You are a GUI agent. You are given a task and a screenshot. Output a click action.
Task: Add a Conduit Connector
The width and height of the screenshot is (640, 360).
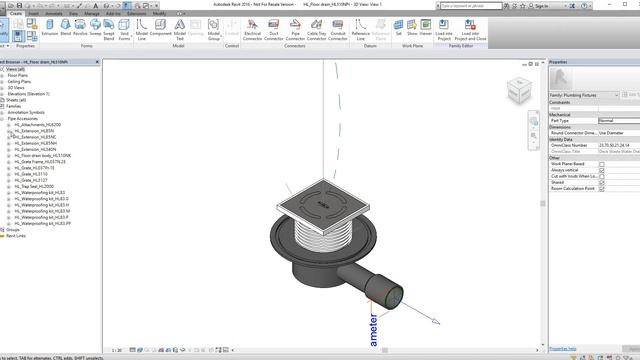pos(338,29)
